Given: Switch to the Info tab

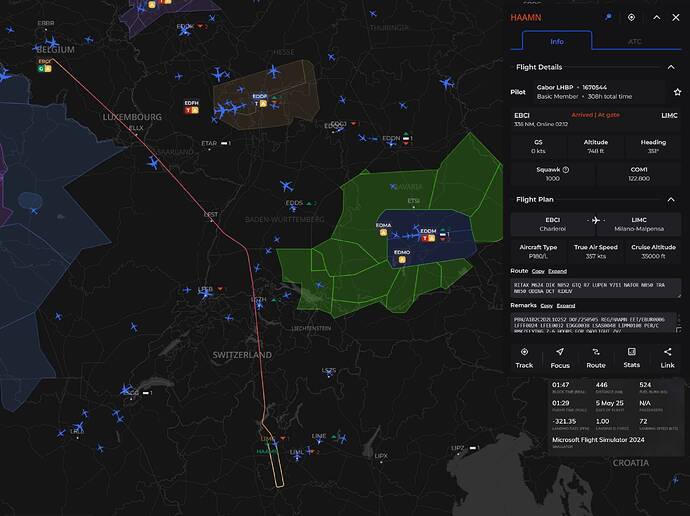Looking at the screenshot, I should 557,41.
